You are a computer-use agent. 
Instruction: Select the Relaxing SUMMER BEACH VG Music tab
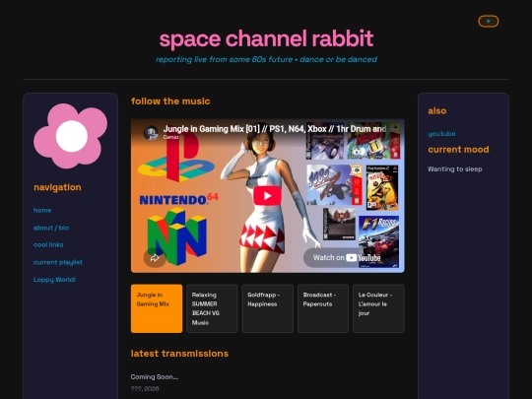[x=212, y=308]
